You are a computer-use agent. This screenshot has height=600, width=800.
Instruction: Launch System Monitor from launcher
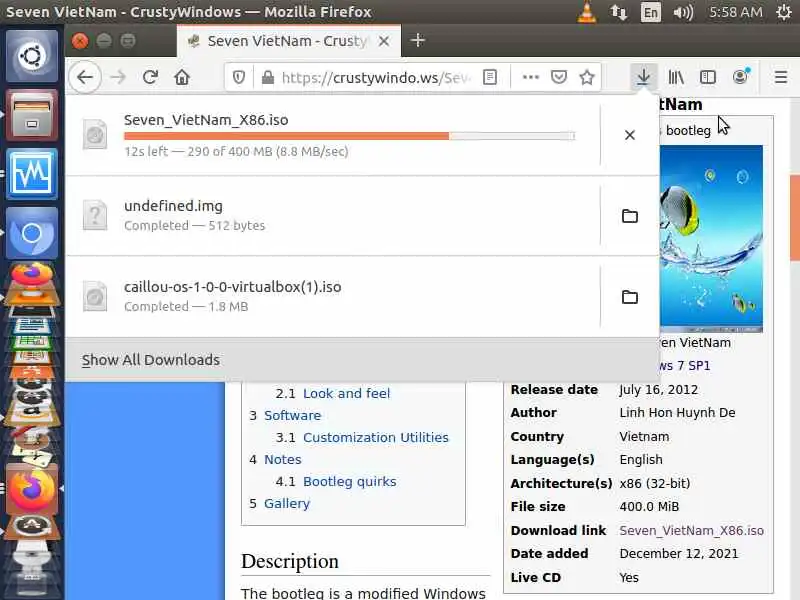pos(32,174)
